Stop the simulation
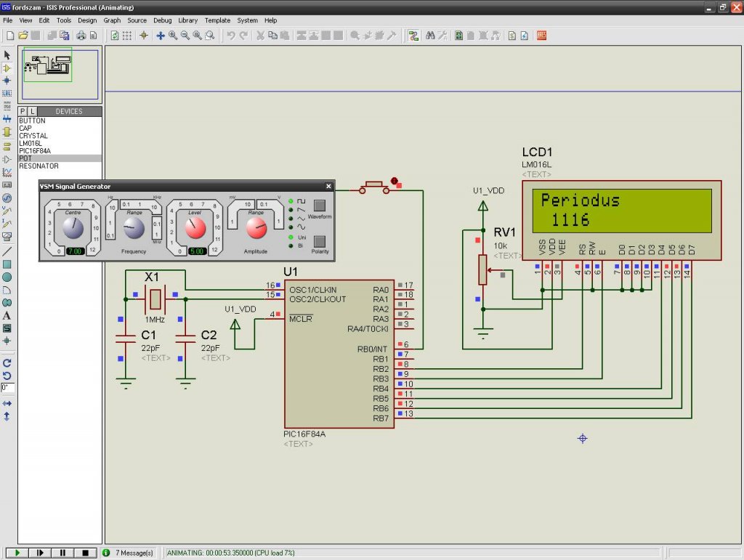744x560 pixels. 85,553
